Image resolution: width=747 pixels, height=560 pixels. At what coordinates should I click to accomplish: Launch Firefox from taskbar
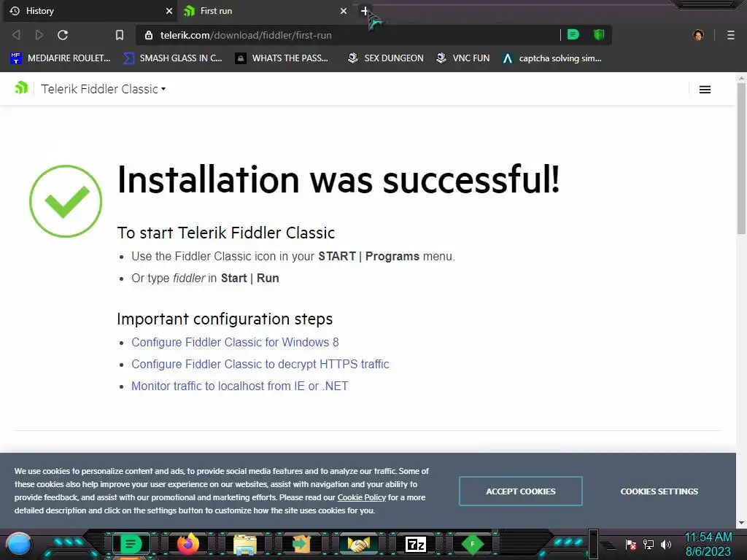(188, 544)
